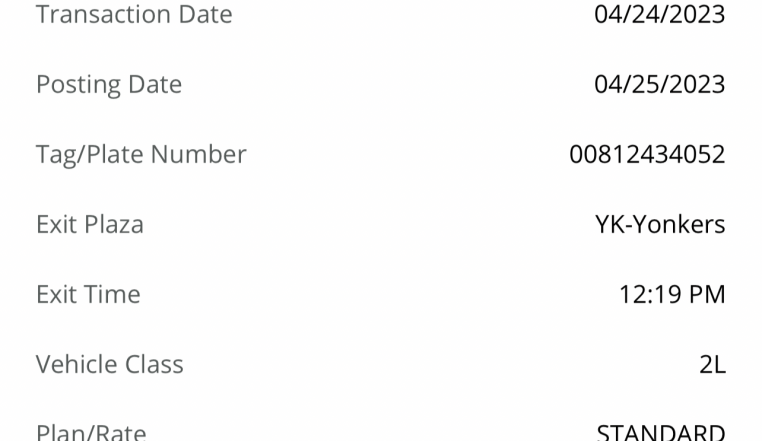
Task: Select the STANDARD plan value
Action: [661, 432]
